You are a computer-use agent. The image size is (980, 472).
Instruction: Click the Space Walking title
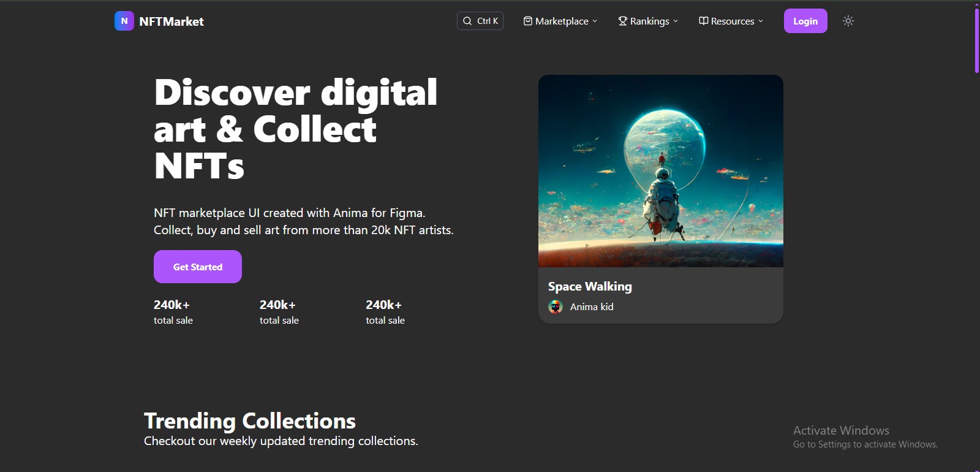point(590,286)
